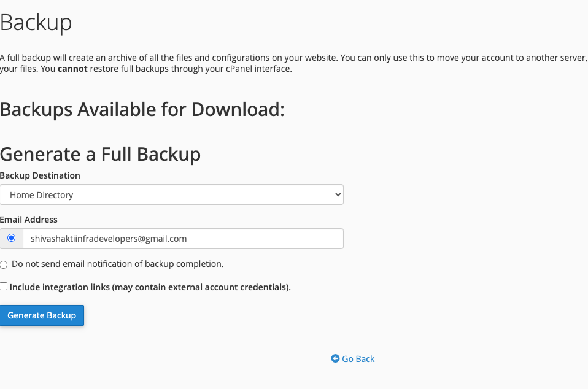Click the 'Include integration links' label text
588x389 pixels.
pyautogui.click(x=150, y=287)
